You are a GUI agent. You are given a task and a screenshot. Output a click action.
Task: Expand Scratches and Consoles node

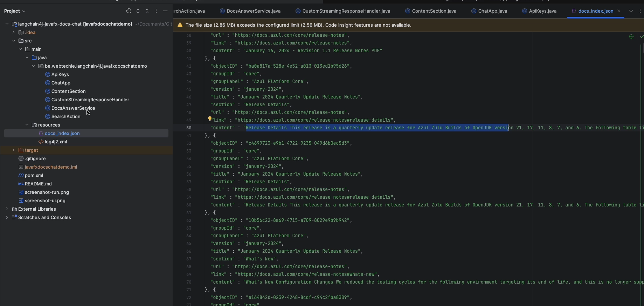pos(7,217)
